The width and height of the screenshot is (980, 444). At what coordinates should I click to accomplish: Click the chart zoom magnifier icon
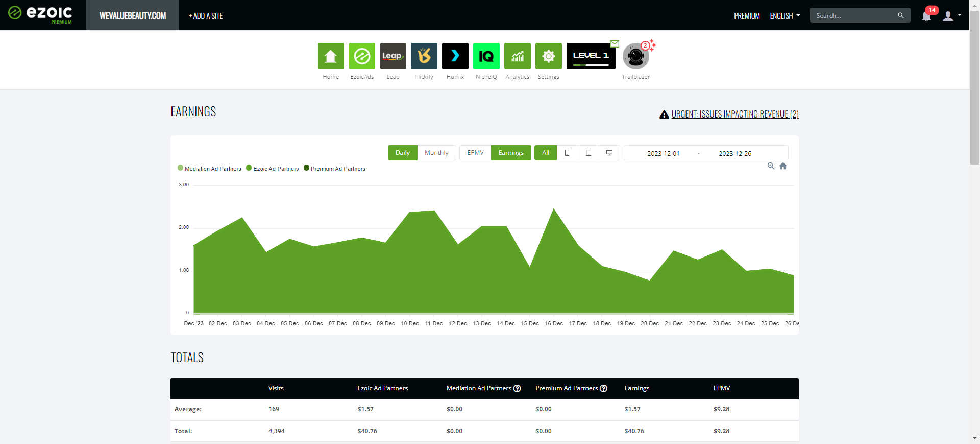(771, 166)
